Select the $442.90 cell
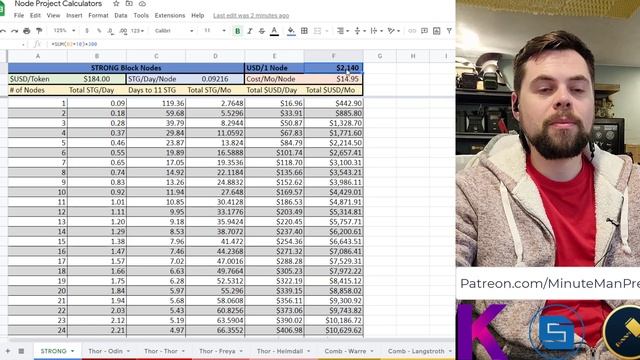This screenshot has width=640, height=360. pos(333,103)
